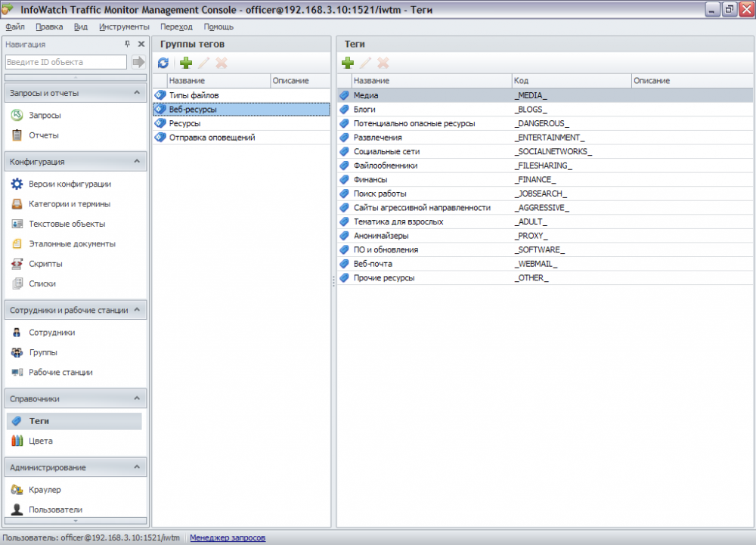Open the Правка menu
The image size is (756, 545).
(49, 27)
